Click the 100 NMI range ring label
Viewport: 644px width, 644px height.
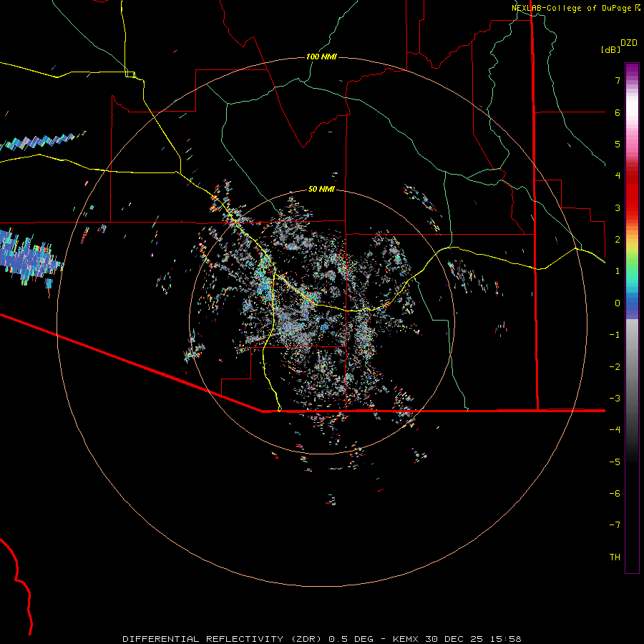click(321, 57)
